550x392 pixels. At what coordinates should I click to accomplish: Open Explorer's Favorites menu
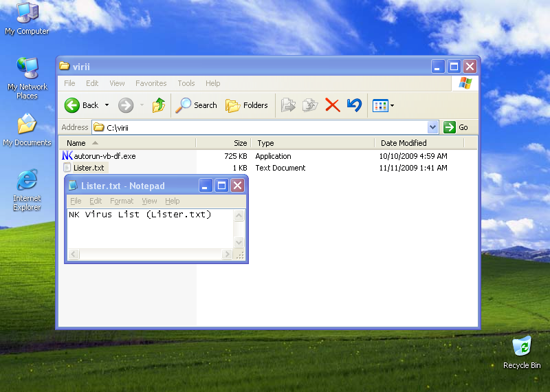coord(151,83)
